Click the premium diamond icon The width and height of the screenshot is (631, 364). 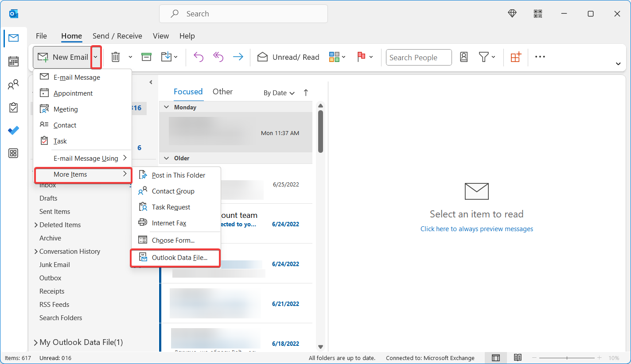point(512,14)
